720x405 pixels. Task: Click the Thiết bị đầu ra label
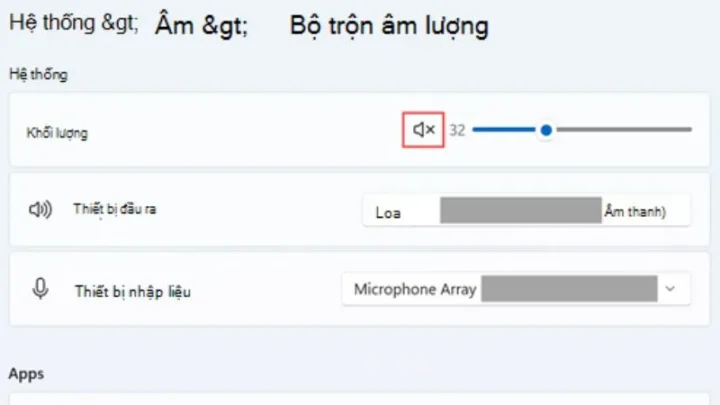click(115, 210)
